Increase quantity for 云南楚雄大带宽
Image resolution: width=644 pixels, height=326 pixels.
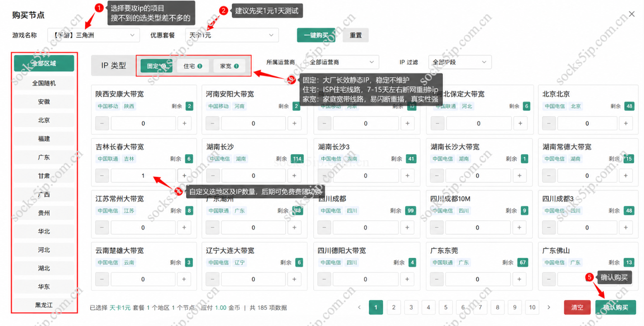184,279
